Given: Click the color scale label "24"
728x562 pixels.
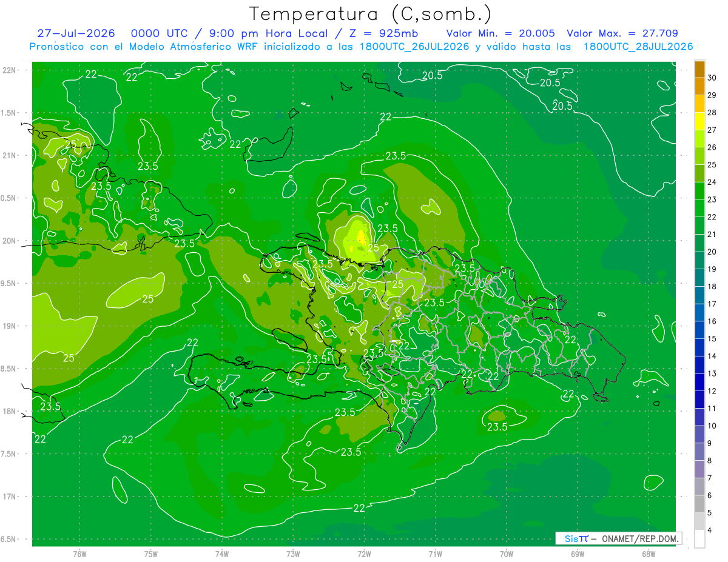Looking at the screenshot, I should click(712, 182).
